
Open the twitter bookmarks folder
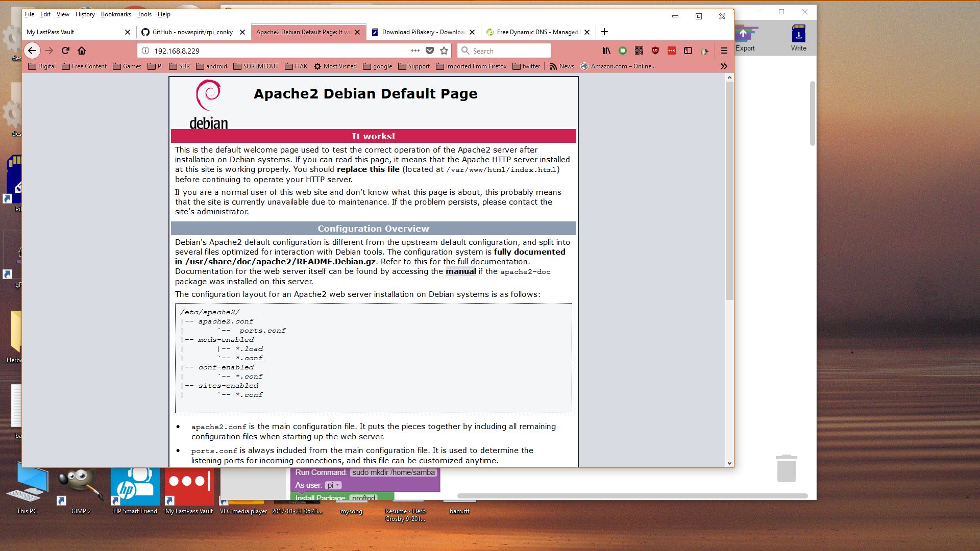[x=526, y=66]
